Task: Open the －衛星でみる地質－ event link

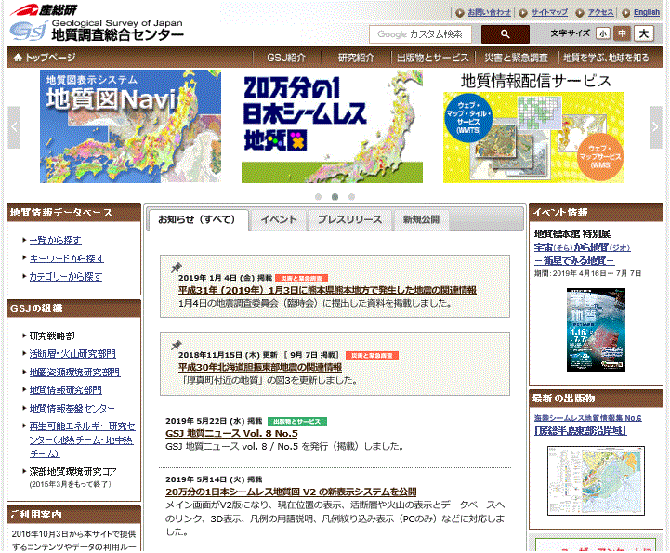Action: pos(574,260)
